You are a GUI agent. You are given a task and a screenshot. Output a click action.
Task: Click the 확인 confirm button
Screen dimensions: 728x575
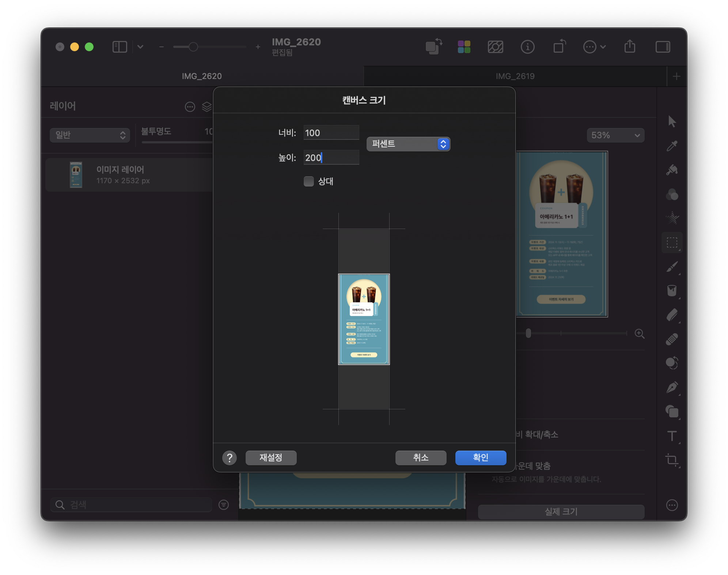coord(481,458)
